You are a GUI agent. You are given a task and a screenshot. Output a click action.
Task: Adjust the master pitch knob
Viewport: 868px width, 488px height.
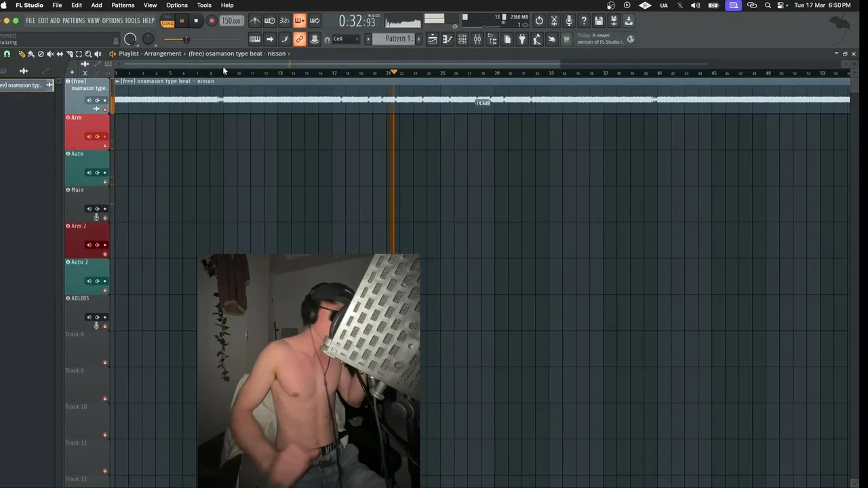(149, 39)
